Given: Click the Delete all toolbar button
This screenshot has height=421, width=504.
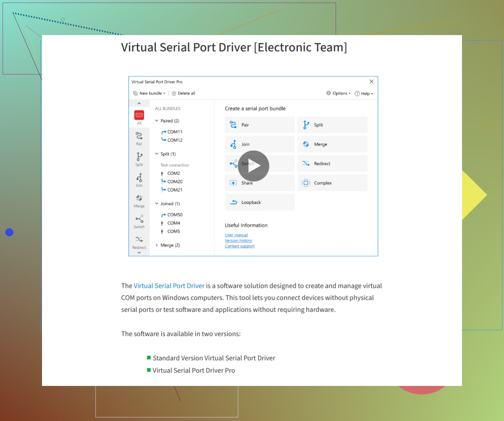Looking at the screenshot, I should pos(183,93).
